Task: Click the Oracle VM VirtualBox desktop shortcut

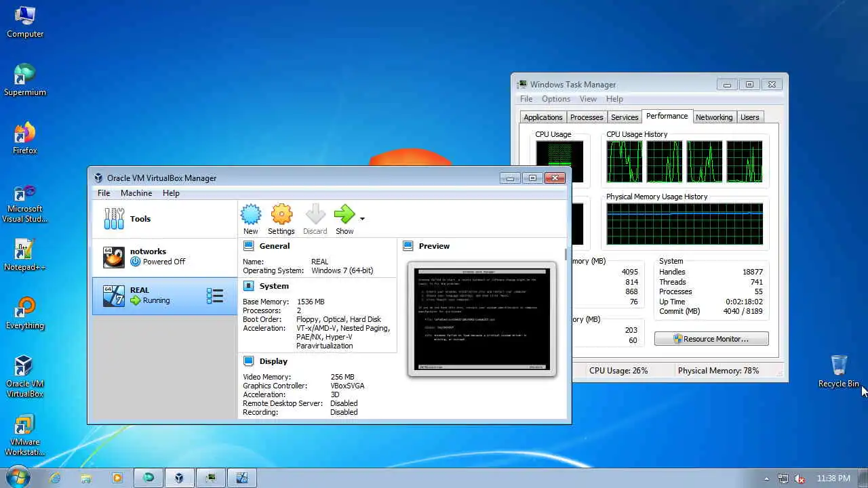Action: [25, 377]
